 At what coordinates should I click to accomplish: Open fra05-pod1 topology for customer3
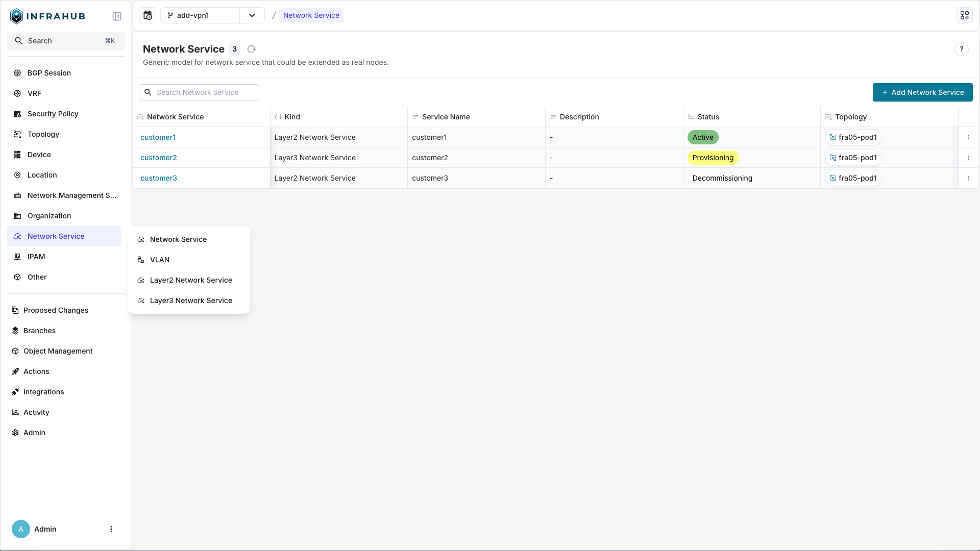(x=853, y=178)
